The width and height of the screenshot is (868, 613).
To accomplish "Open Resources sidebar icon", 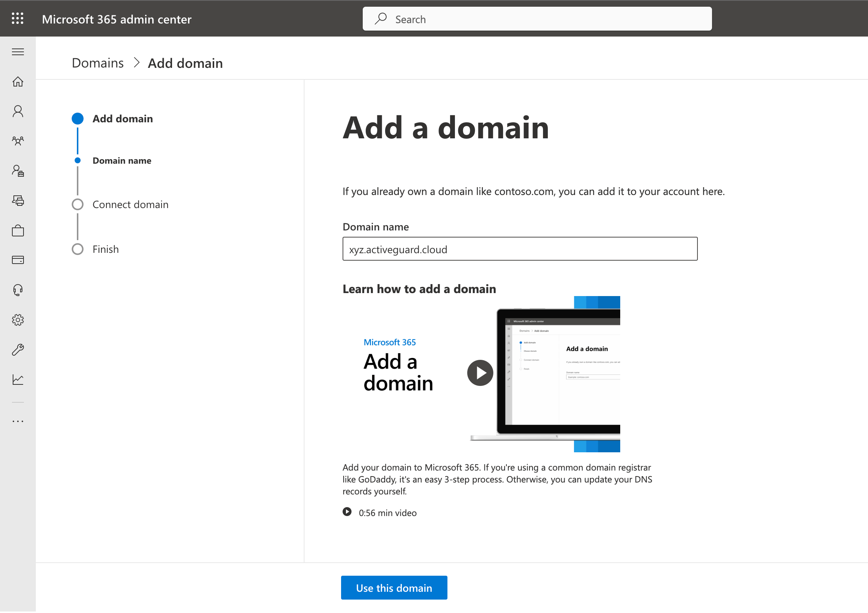I will [18, 201].
